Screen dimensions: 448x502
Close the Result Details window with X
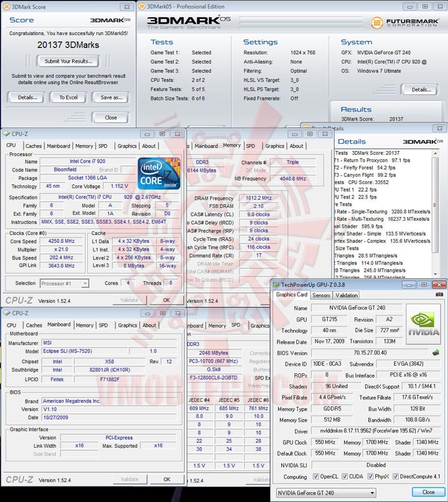(x=440, y=128)
